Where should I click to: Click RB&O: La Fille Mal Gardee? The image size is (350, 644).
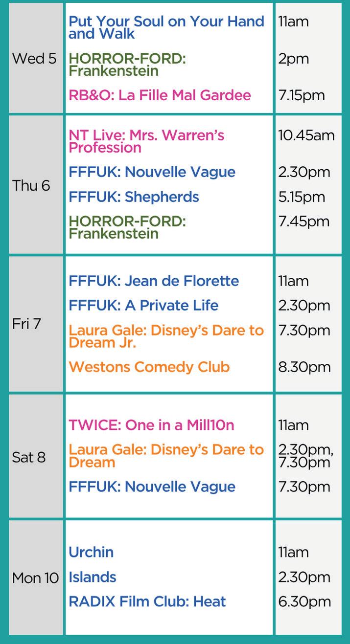pyautogui.click(x=160, y=95)
